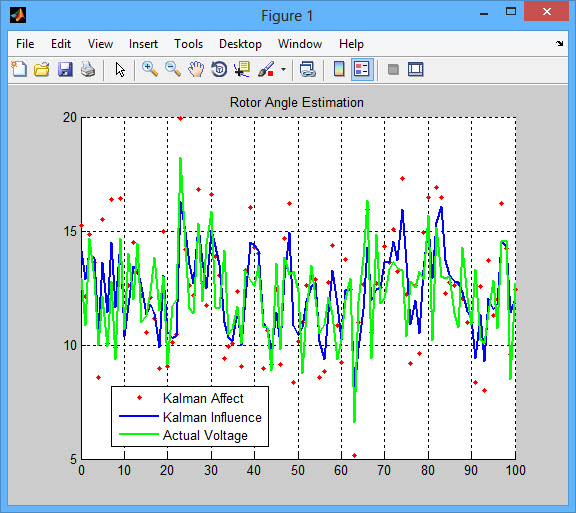The height and width of the screenshot is (513, 576).
Task: Click the Show Plot Tools and dock button
Action: (416, 69)
